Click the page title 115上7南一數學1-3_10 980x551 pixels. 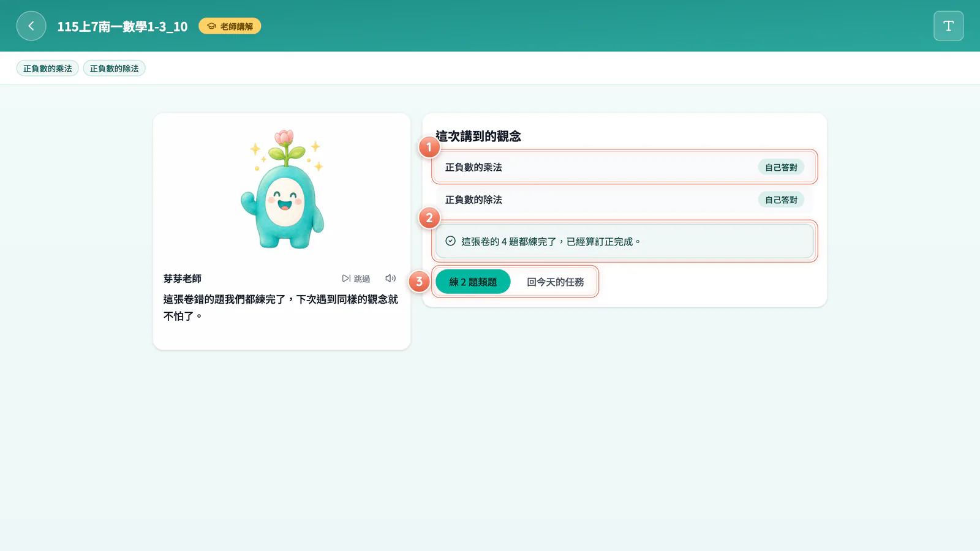coord(123,26)
